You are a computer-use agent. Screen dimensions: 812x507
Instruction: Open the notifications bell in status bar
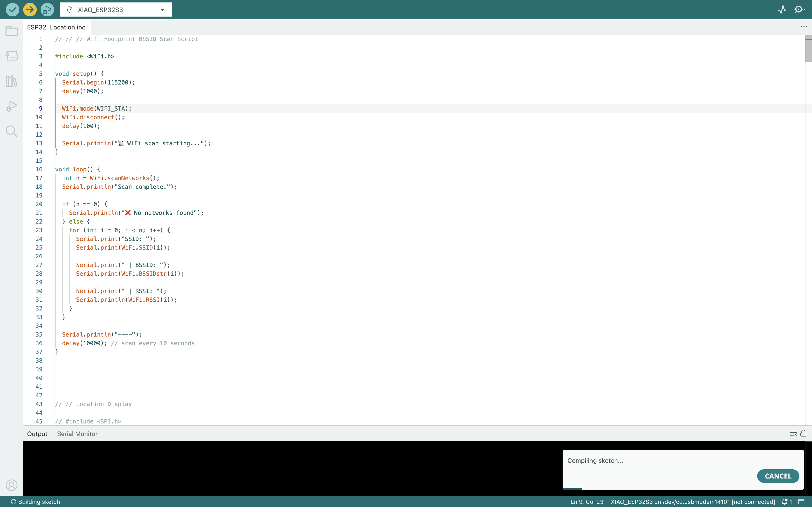[x=785, y=502]
